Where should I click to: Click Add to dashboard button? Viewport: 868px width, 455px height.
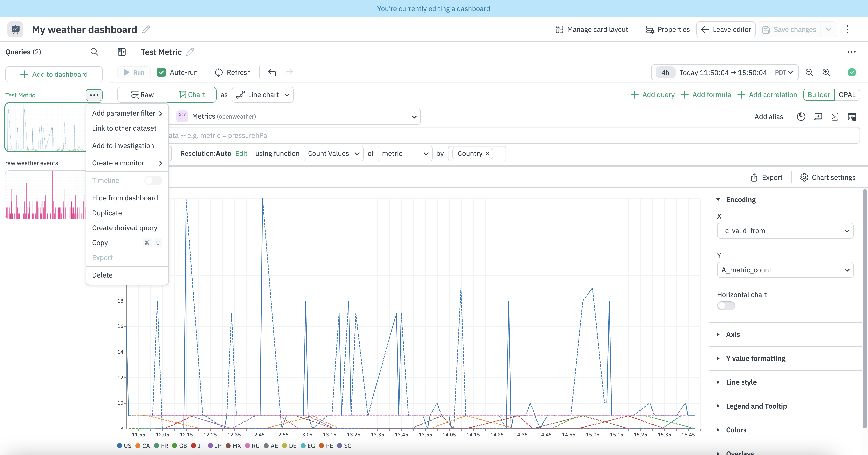point(54,74)
